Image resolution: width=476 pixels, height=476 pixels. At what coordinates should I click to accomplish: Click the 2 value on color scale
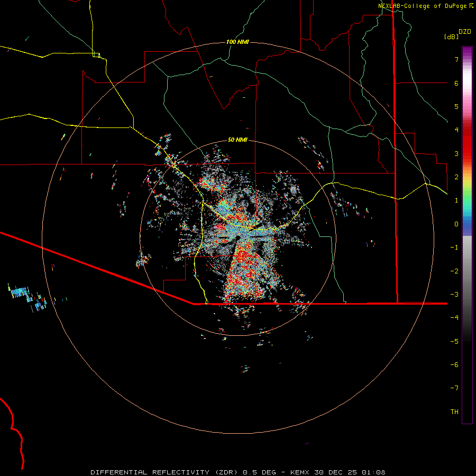point(456,177)
